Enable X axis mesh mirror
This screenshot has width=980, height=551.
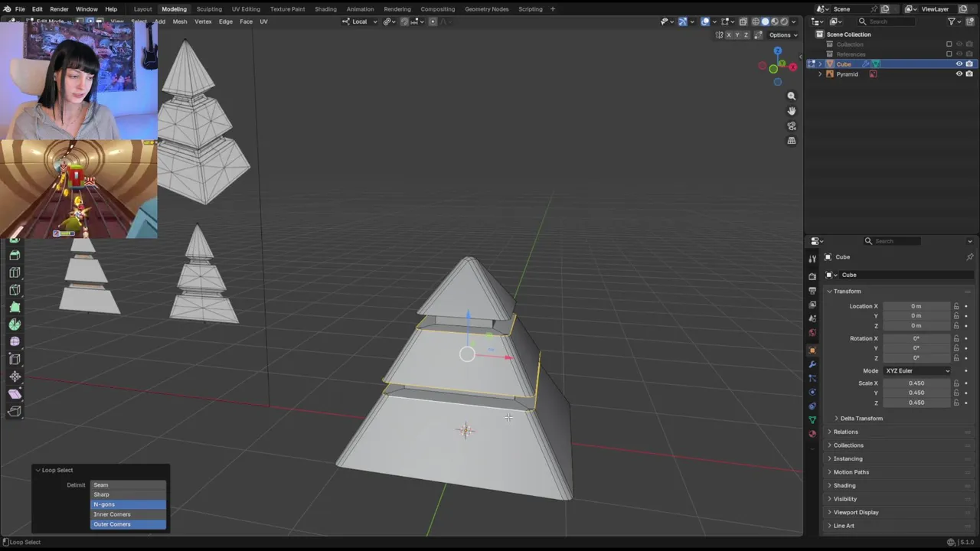(x=729, y=35)
